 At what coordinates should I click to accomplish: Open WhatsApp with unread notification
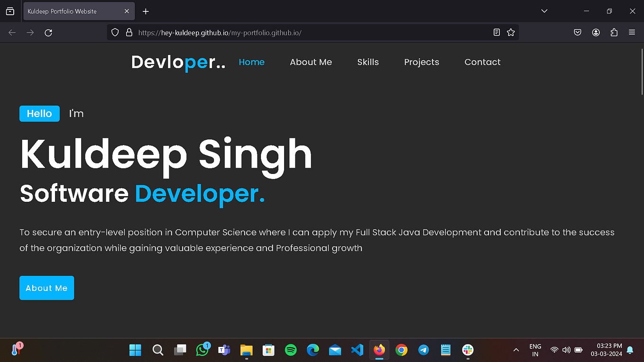tap(202, 350)
